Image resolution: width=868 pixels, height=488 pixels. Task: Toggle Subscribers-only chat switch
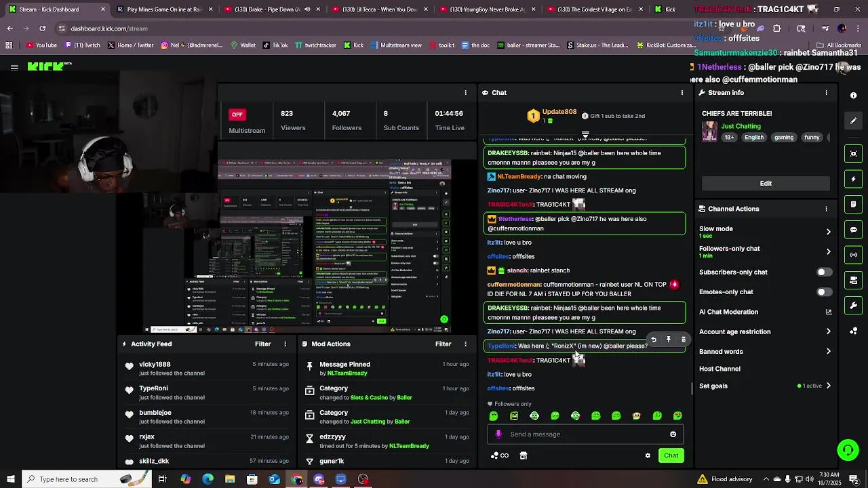[824, 272]
